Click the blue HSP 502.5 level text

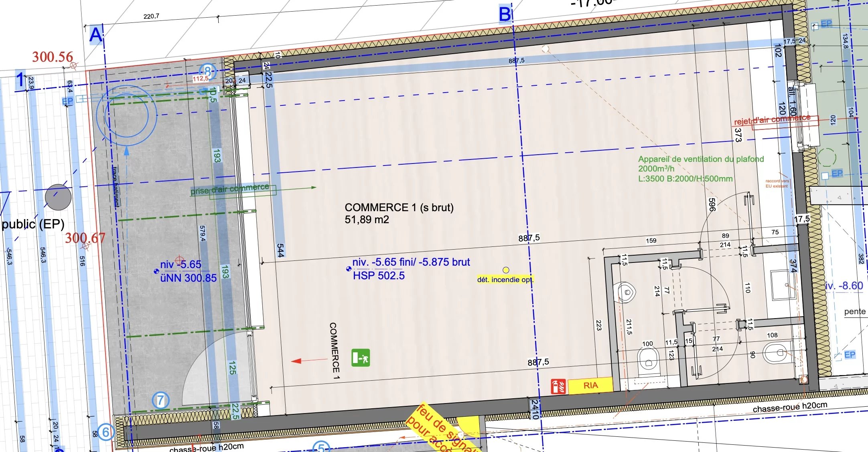coord(379,276)
